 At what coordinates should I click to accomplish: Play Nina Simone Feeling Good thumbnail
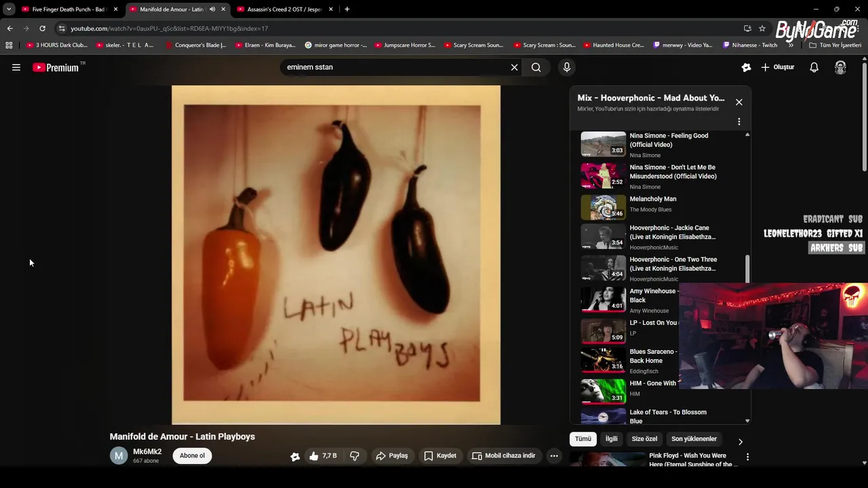[x=604, y=144]
